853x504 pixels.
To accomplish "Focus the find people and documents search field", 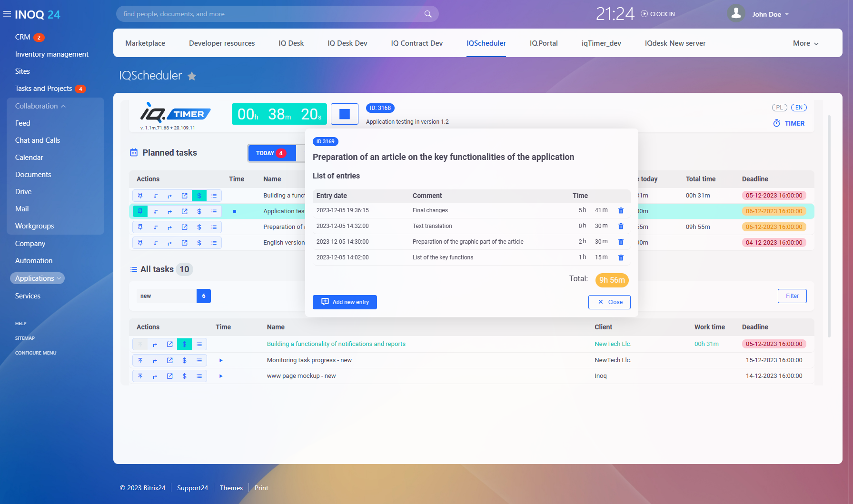I will (271, 14).
